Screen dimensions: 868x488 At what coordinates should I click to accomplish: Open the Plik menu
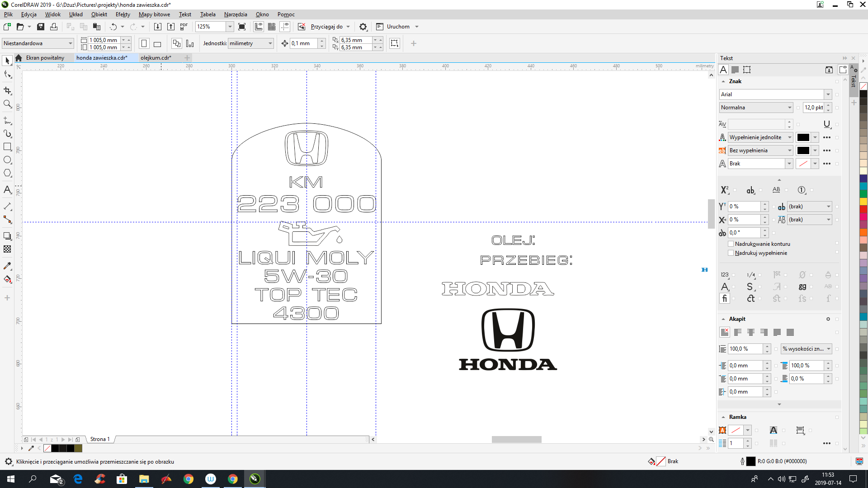[x=8, y=14]
